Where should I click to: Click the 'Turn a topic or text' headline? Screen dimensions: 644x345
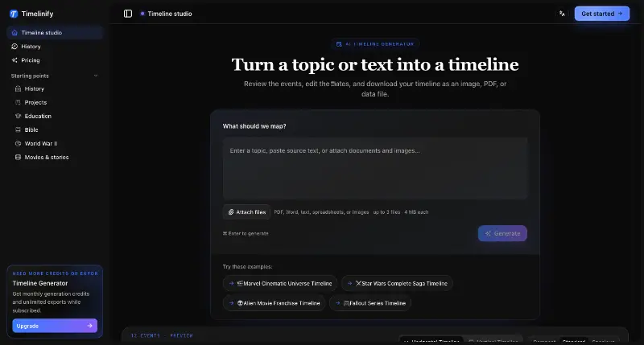375,64
